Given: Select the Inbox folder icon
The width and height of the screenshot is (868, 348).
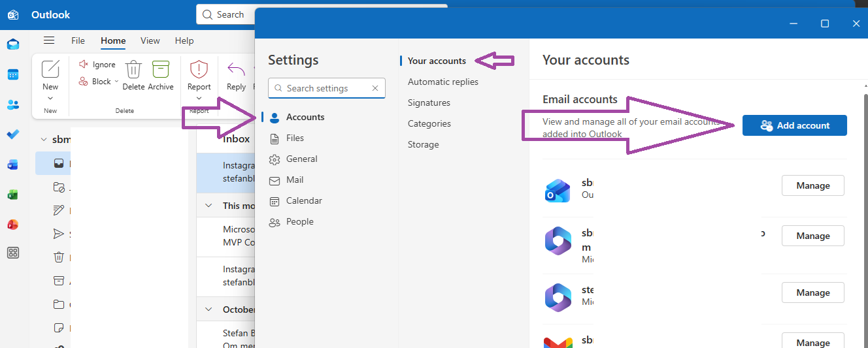Looking at the screenshot, I should click(59, 163).
